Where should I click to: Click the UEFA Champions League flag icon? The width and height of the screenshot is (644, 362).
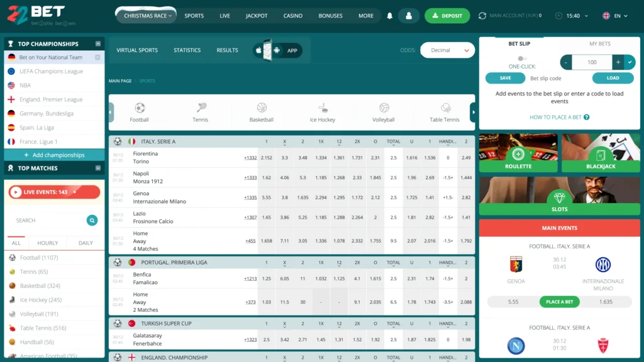click(x=11, y=72)
